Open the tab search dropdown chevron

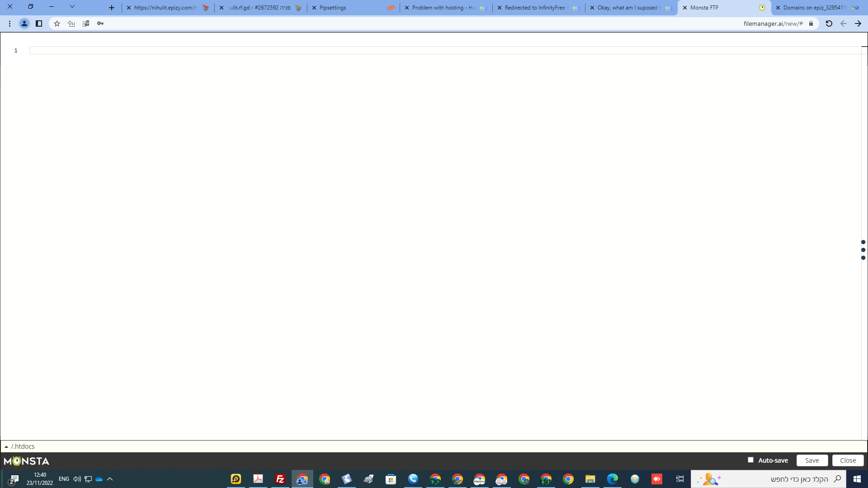point(72,7)
